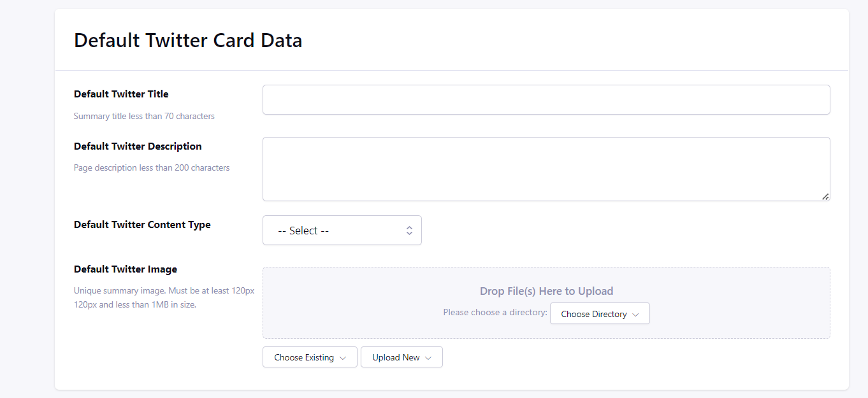Focus the Default Twitter Description textarea
This screenshot has height=398, width=868.
(546, 169)
